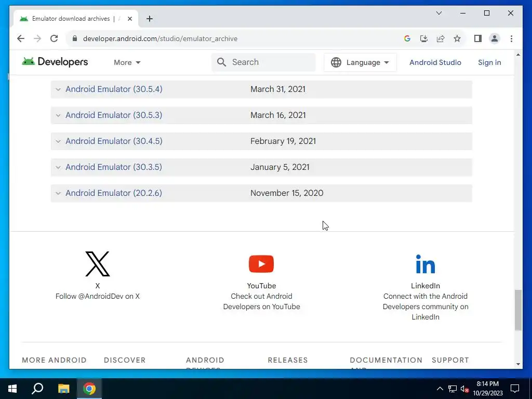Click the Chrome taskbar icon

click(x=89, y=389)
